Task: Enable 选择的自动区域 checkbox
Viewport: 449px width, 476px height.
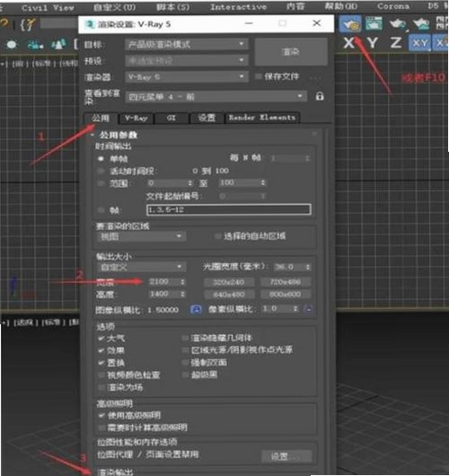Action: [217, 236]
